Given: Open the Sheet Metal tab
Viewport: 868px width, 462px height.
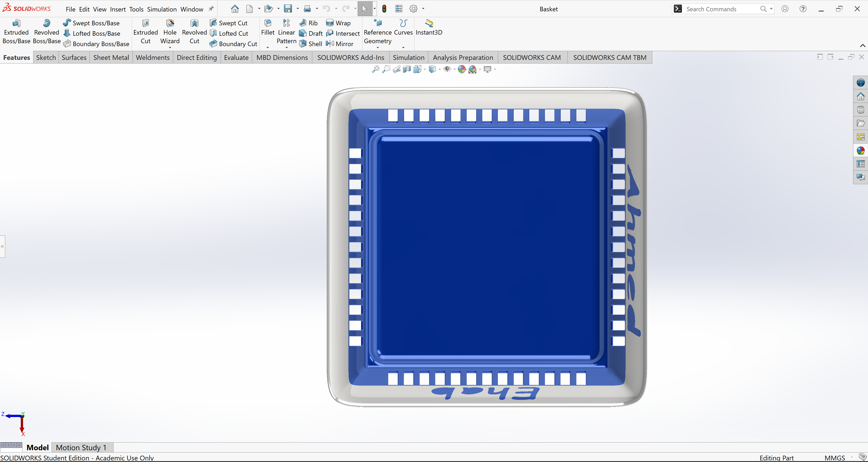Looking at the screenshot, I should (x=111, y=57).
